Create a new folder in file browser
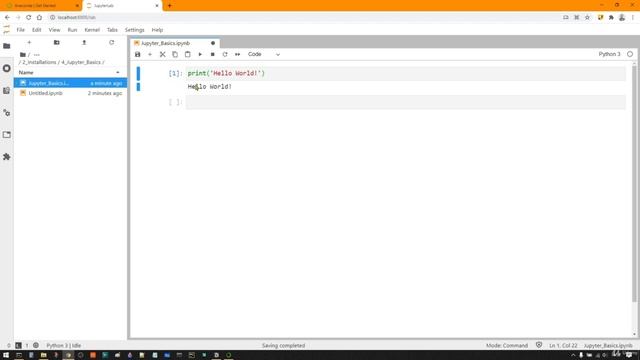The height and width of the screenshot is (360, 640). 57,42
